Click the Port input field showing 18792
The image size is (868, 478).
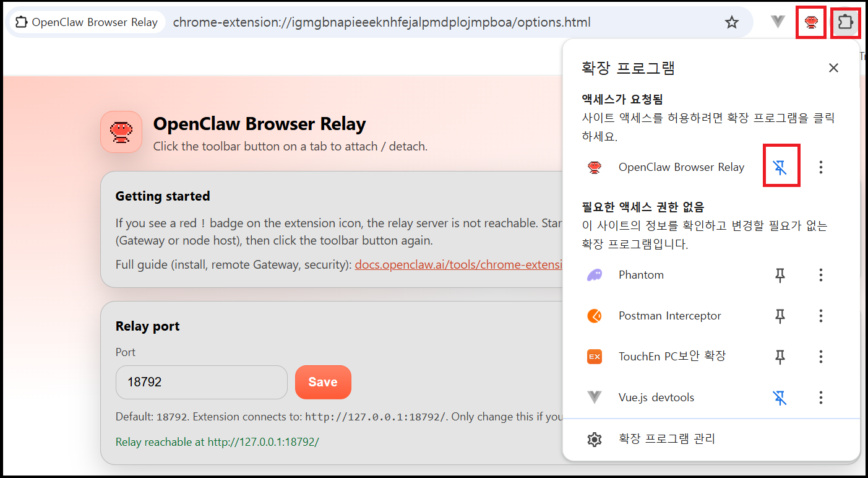[202, 382]
